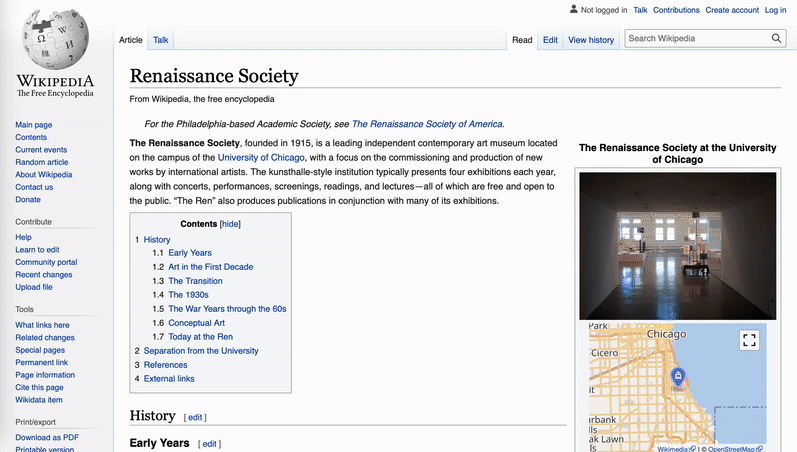Edit the History section
The height and width of the screenshot is (452, 797).
pyautogui.click(x=195, y=417)
